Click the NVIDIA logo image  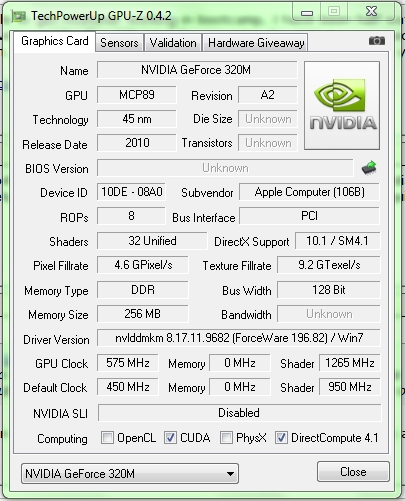click(342, 105)
